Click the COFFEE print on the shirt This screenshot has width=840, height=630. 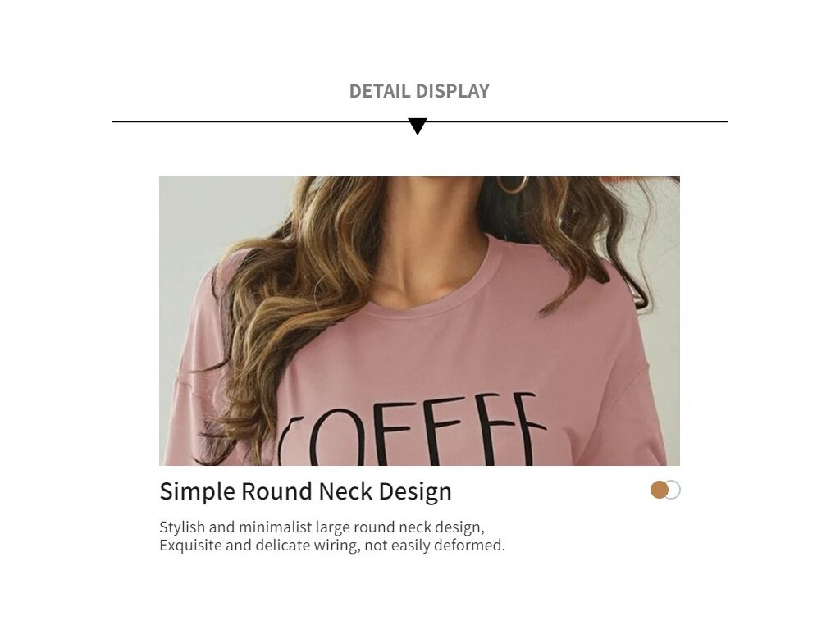tap(413, 430)
